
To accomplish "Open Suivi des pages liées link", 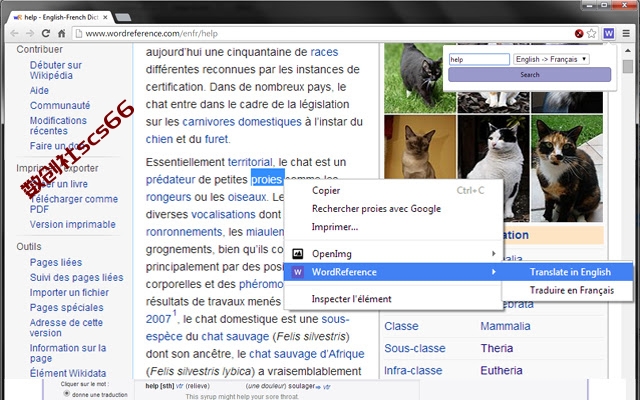I will click(76, 278).
